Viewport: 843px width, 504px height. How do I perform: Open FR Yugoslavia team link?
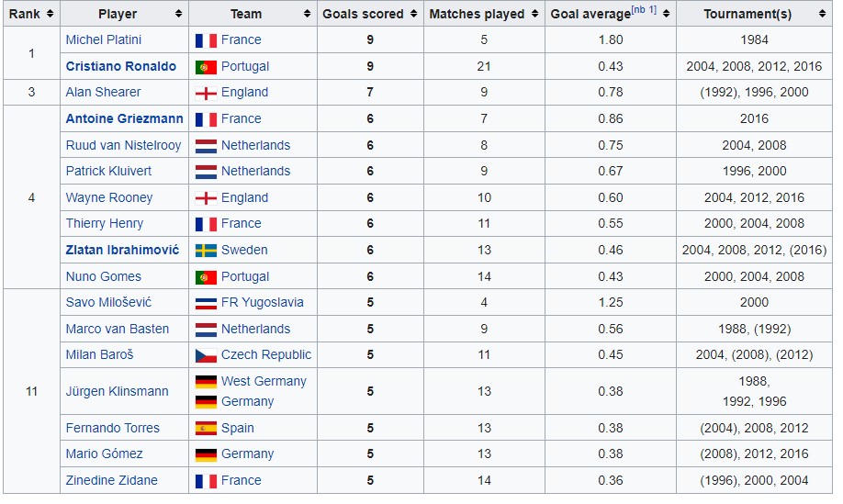click(x=263, y=303)
